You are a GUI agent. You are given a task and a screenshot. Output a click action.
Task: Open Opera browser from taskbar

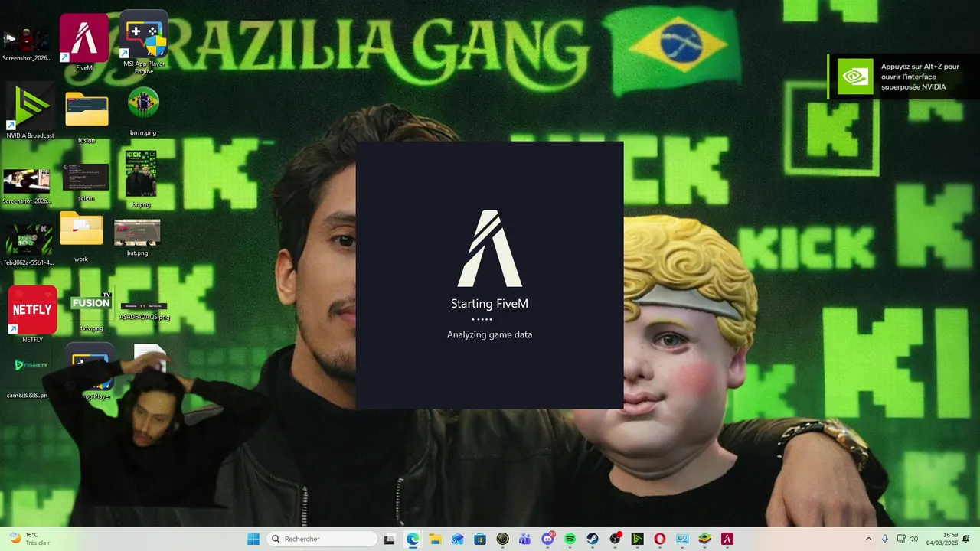[659, 539]
